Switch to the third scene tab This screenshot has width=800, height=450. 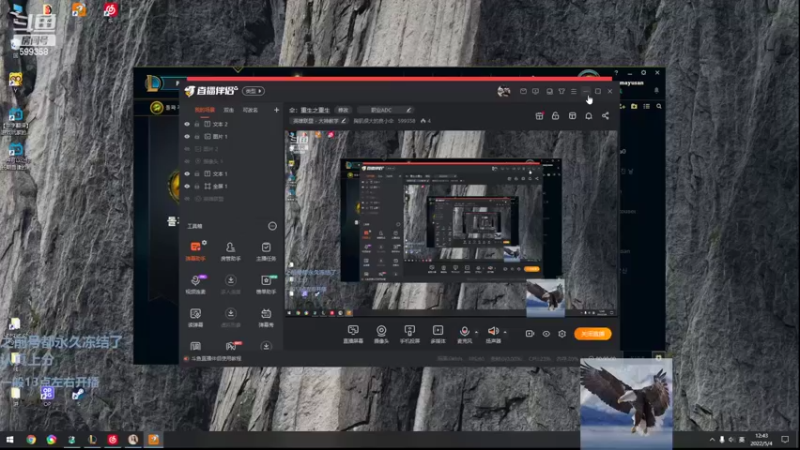pyautogui.click(x=250, y=110)
